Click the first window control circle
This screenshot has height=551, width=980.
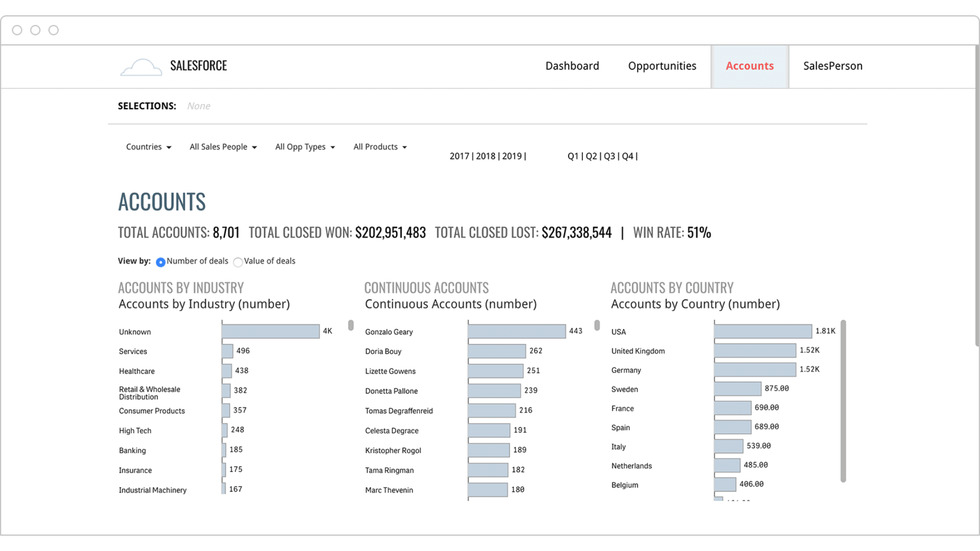point(17,30)
